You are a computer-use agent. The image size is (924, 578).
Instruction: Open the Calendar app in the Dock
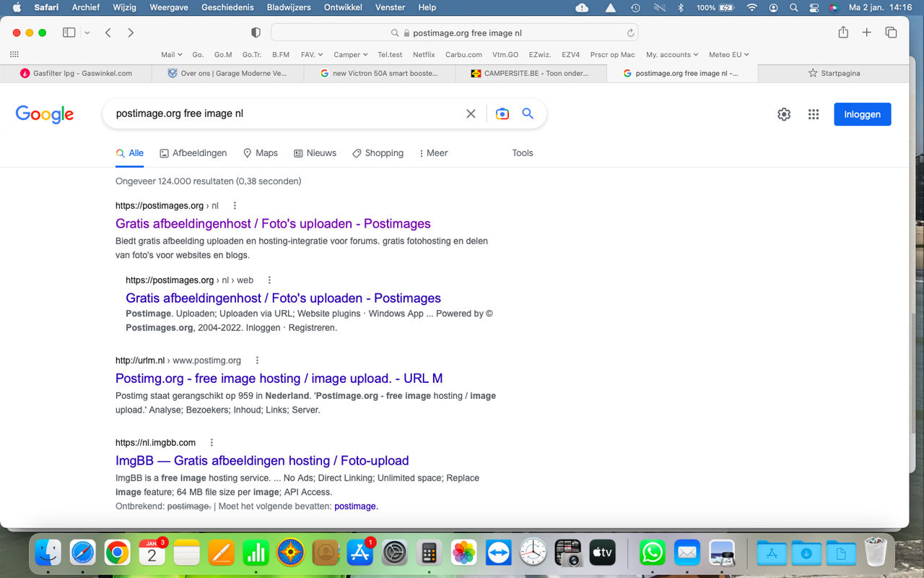point(152,553)
